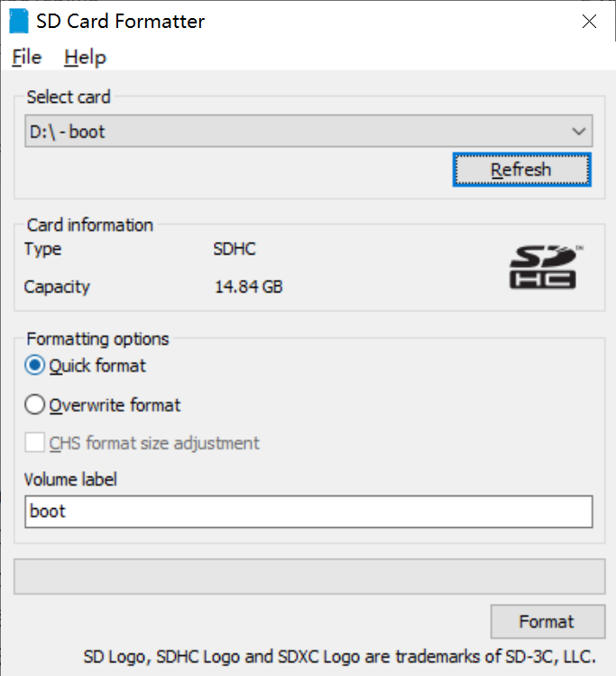Click the 14.84 GB capacity value
Viewport: 616px width, 676px height.
(248, 287)
